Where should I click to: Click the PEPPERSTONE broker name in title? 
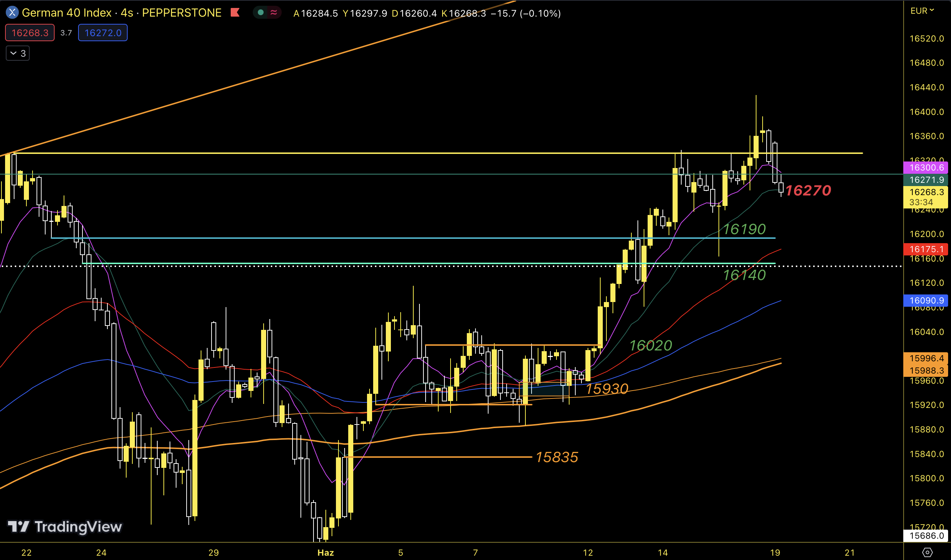[x=182, y=13]
